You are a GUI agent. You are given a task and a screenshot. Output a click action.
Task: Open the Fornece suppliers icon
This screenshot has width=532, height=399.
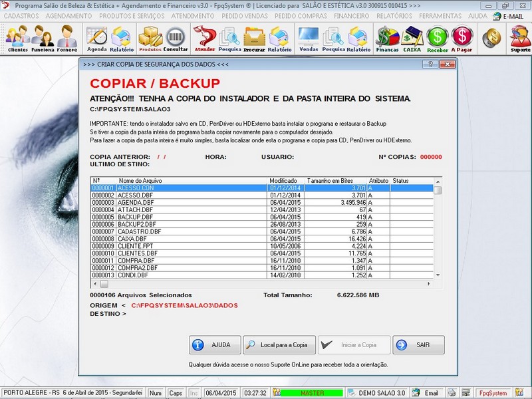[67, 39]
